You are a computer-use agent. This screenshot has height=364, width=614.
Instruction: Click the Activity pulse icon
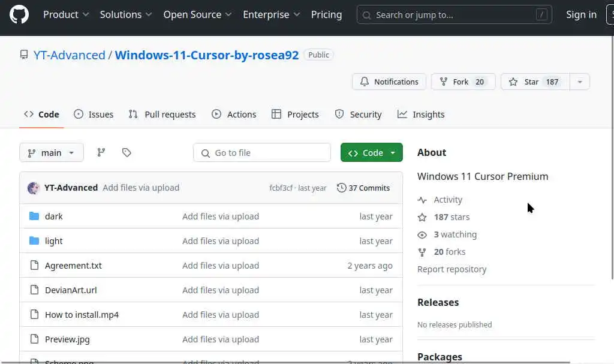tap(422, 200)
